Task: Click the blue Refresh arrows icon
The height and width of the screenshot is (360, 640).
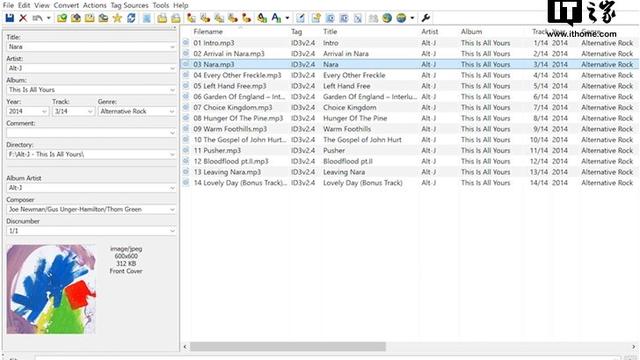Action: click(131, 18)
